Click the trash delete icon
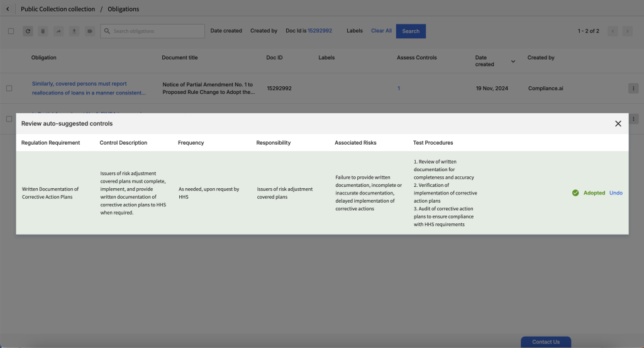The width and height of the screenshot is (644, 348). 43,31
